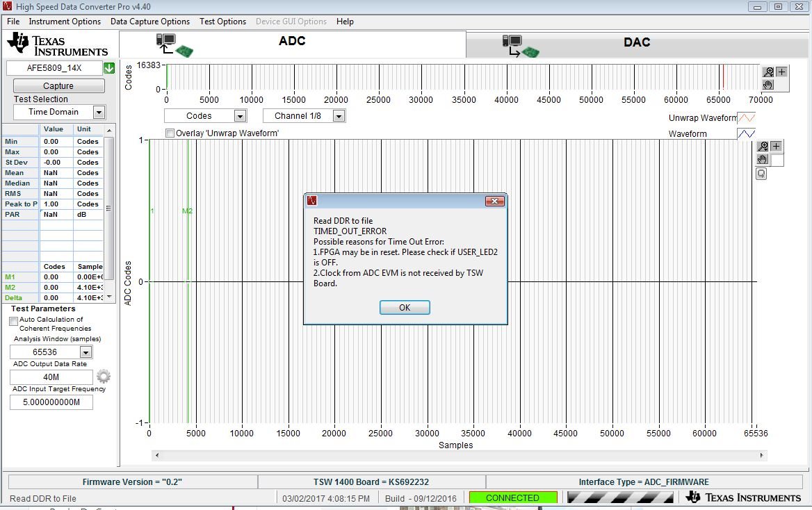
Task: Toggle Auto Calculation of Coherent Frequencies checkbox
Action: (14, 321)
